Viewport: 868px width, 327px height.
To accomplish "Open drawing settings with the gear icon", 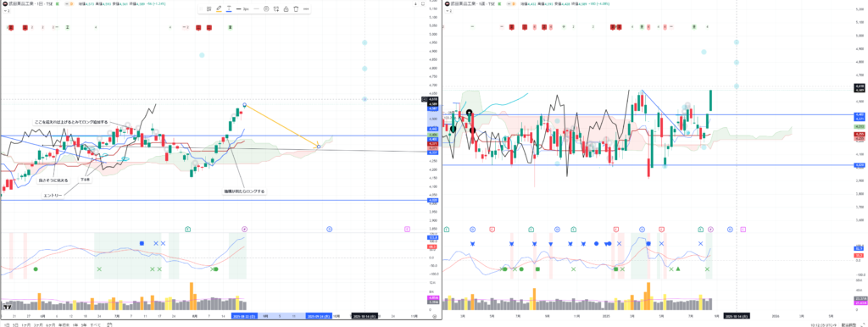I will 266,8.
